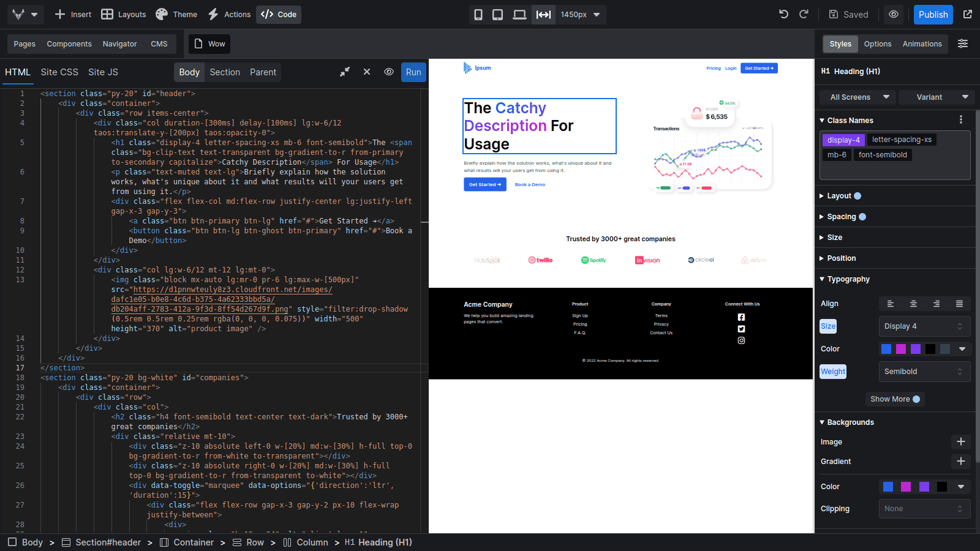Screen dimensions: 980x551
Task: Open the All Screens dropdown
Action: coord(856,97)
